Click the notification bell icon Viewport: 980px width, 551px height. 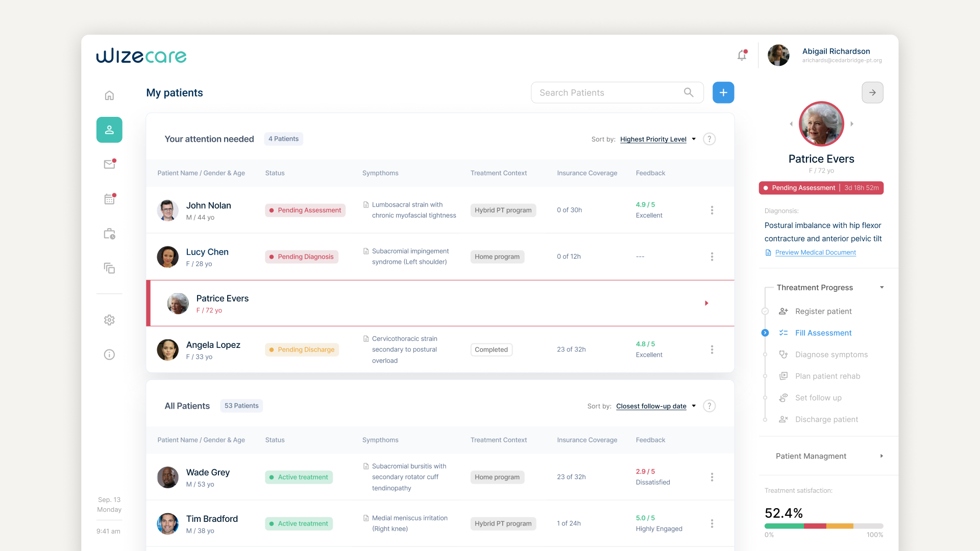pyautogui.click(x=742, y=55)
